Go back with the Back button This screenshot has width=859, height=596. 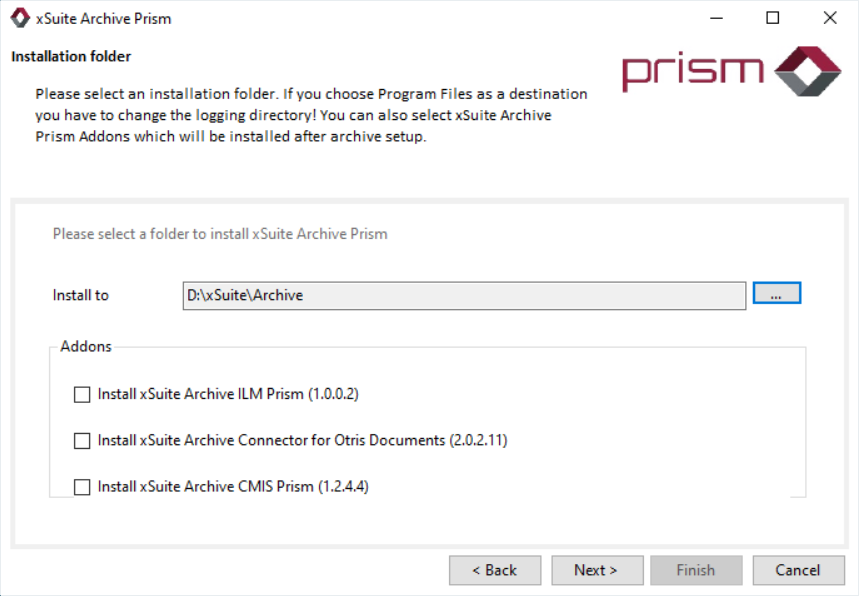point(495,570)
